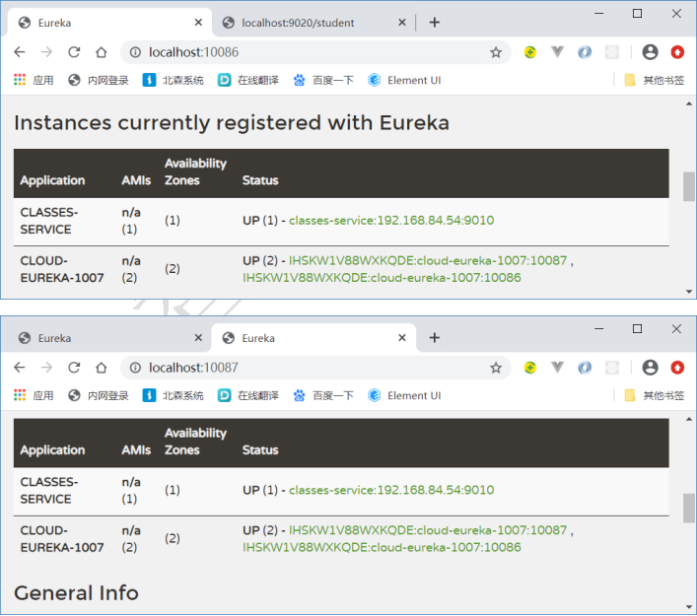Open a new tab in bottom window
697x616 pixels.
click(435, 338)
